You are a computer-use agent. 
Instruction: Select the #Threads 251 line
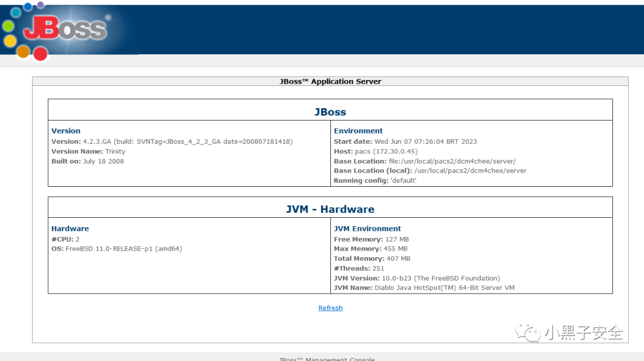point(359,269)
